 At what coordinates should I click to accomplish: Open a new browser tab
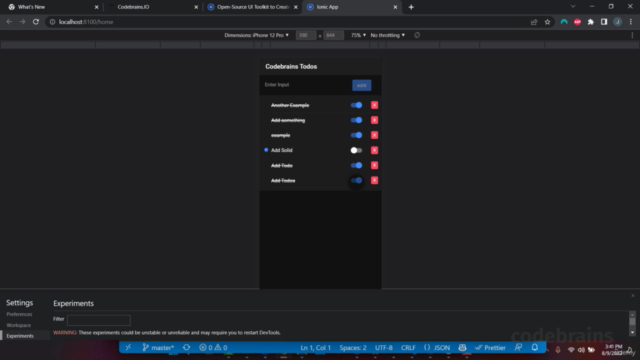click(x=411, y=7)
